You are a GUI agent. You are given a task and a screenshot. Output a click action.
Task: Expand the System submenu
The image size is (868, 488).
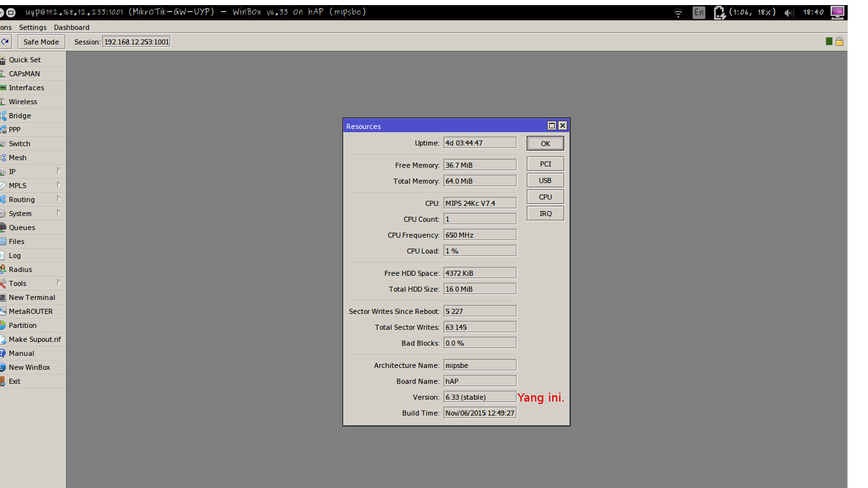point(32,213)
